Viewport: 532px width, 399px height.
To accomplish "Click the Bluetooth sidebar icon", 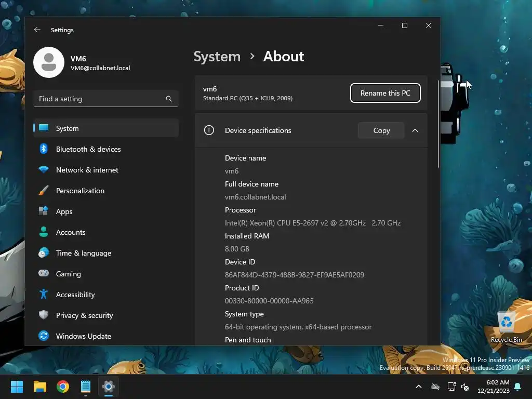I will [x=44, y=149].
